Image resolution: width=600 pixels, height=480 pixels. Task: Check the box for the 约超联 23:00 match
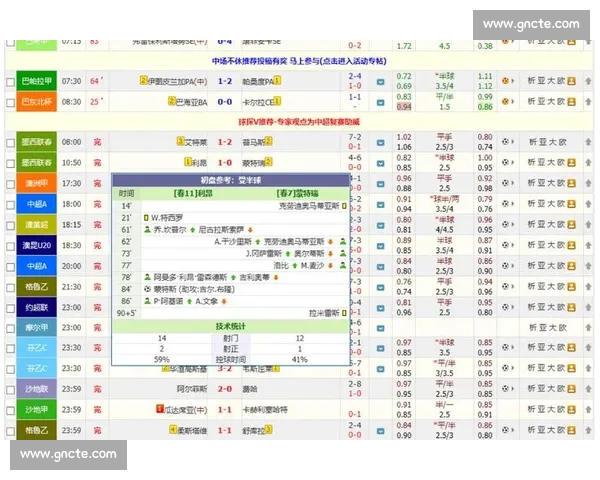[x=10, y=309]
